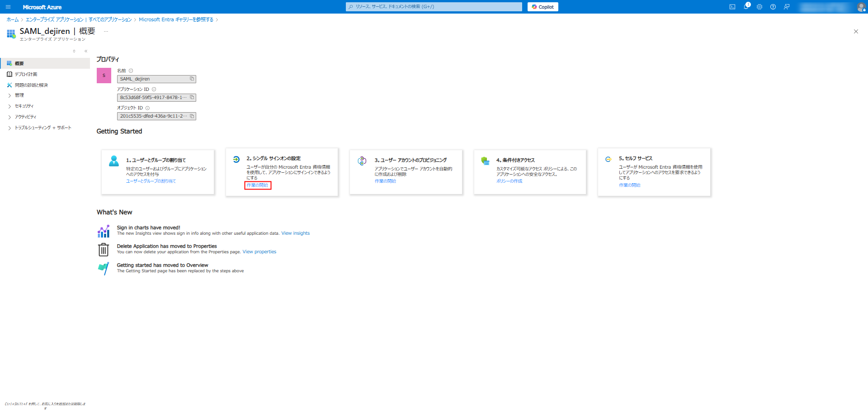This screenshot has width=868, height=412.
Task: Click the View properties link
Action: 259,252
